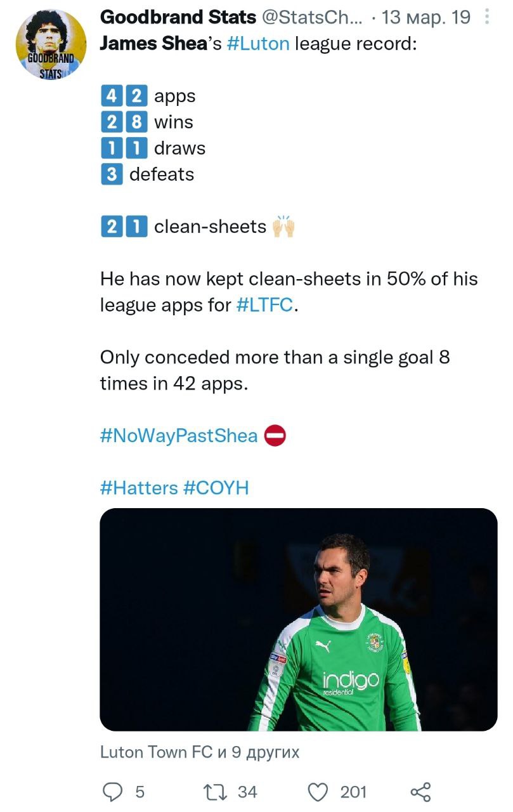Tap the '13 мар. 19' tweet date
The height and width of the screenshot is (812, 513).
click(427, 17)
